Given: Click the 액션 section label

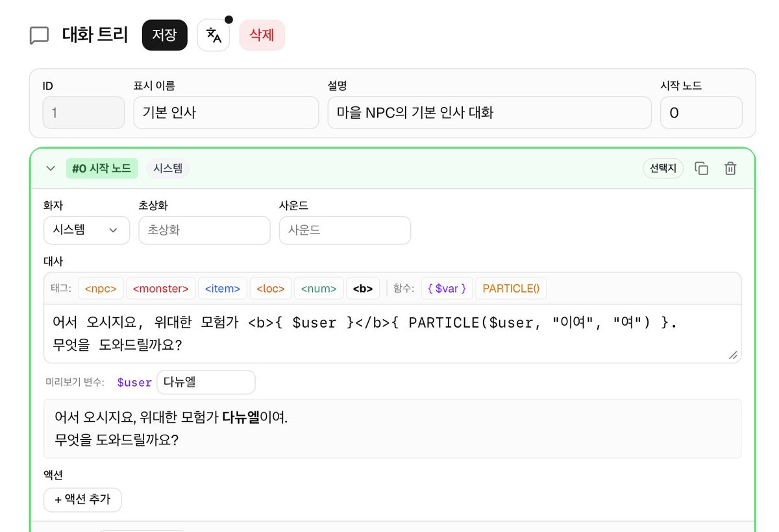Looking at the screenshot, I should 53,475.
